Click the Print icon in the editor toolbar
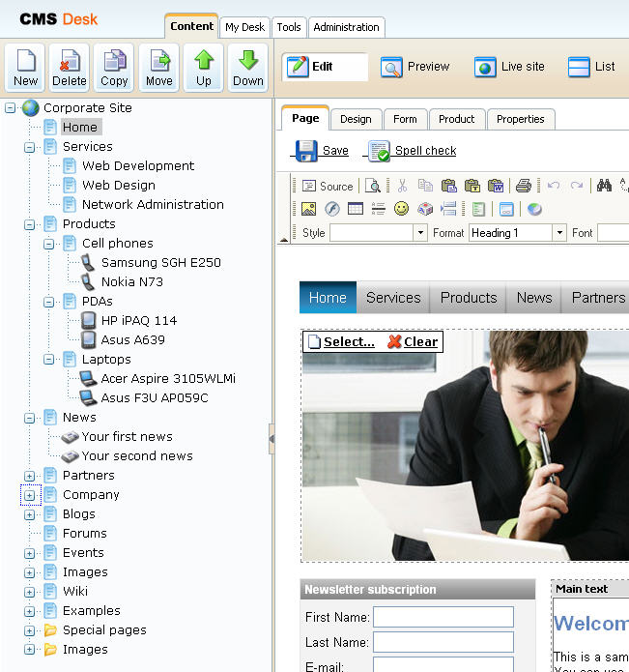Screen dimensions: 629x672 point(524,186)
